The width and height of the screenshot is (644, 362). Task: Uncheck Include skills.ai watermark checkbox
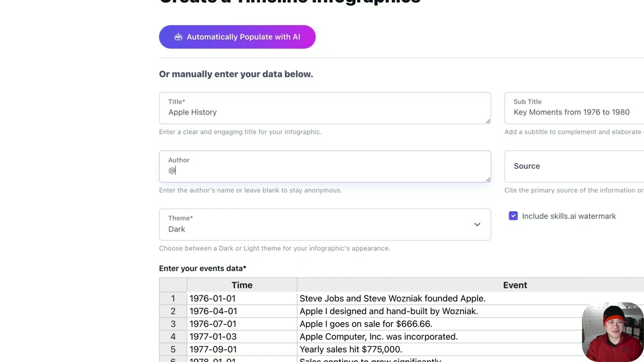[x=513, y=216]
